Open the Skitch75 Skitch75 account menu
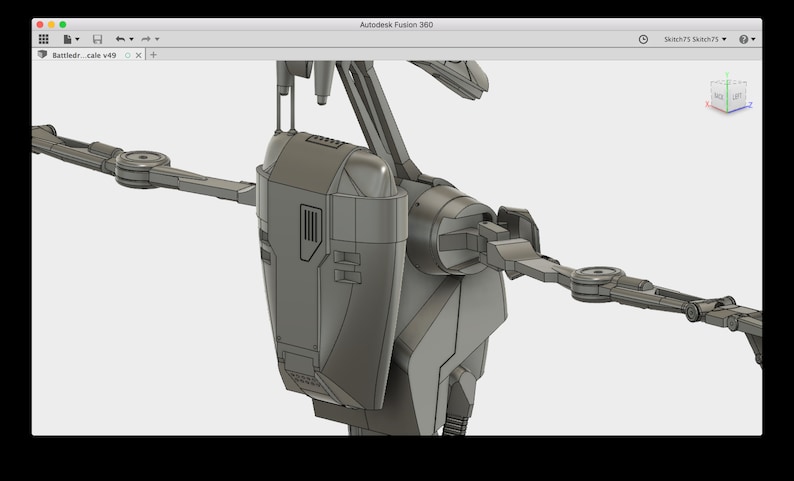The height and width of the screenshot is (481, 794). (695, 39)
